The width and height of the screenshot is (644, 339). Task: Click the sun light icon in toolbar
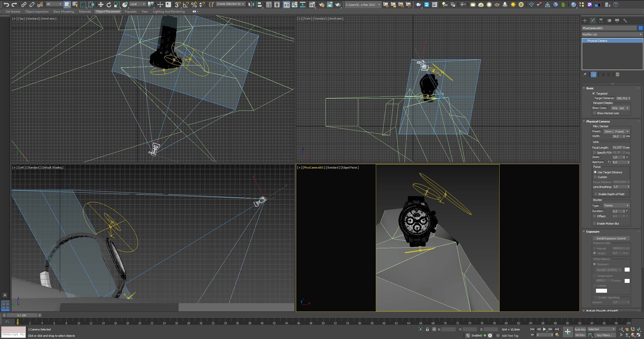(x=513, y=5)
